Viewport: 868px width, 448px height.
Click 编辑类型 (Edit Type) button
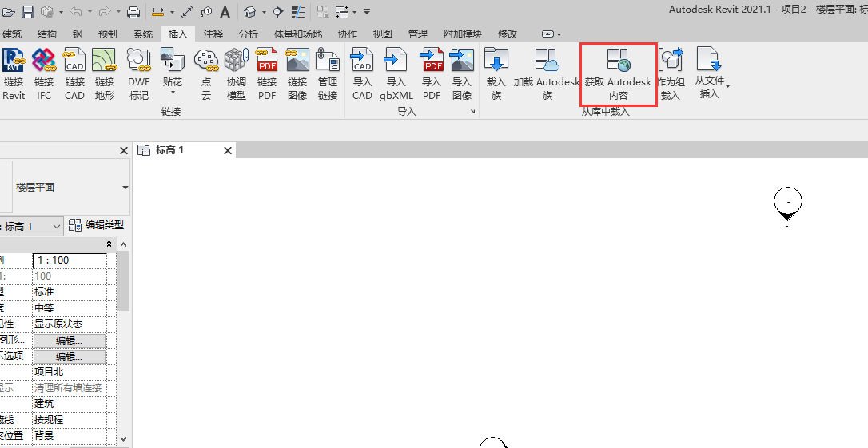(x=97, y=225)
